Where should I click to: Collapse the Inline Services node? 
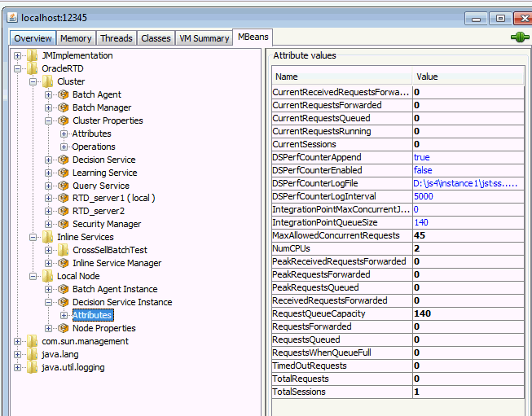(33, 237)
